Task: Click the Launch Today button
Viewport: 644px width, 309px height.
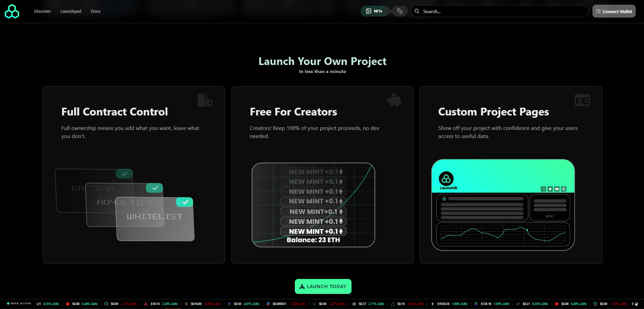Action: [323, 286]
